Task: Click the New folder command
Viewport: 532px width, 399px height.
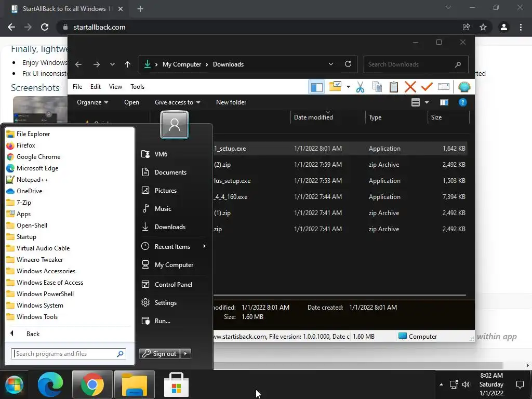Action: [231, 102]
